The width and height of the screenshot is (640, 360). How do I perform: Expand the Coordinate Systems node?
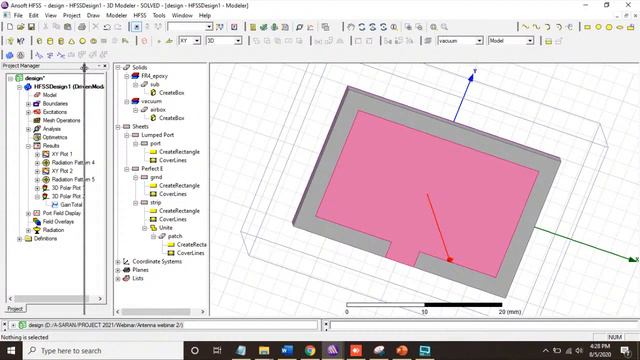click(118, 262)
